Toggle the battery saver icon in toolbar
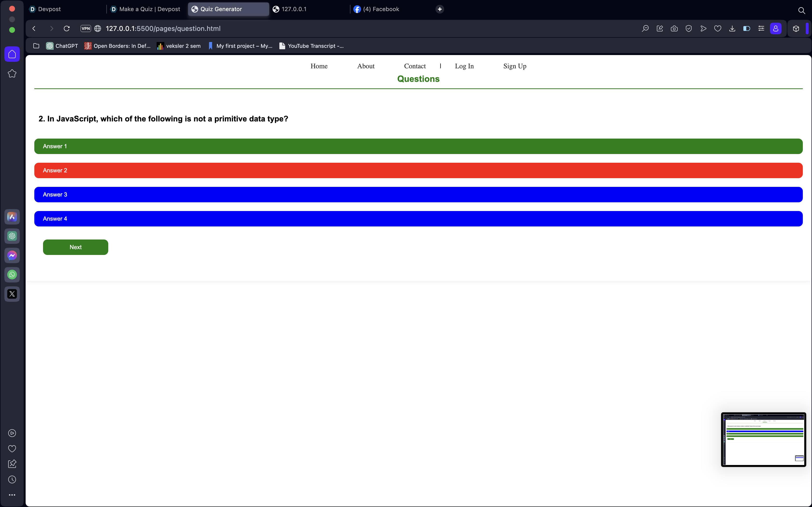This screenshot has height=507, width=812. point(747,28)
